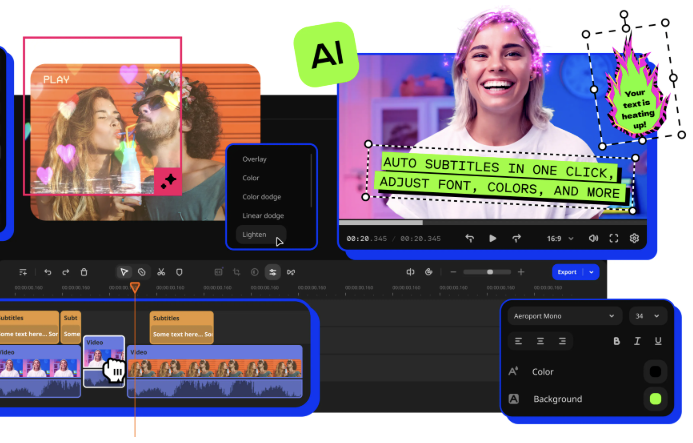Screen dimensions: 693x443
Task: Click the pink sparkle effects icon
Action: click(166, 180)
